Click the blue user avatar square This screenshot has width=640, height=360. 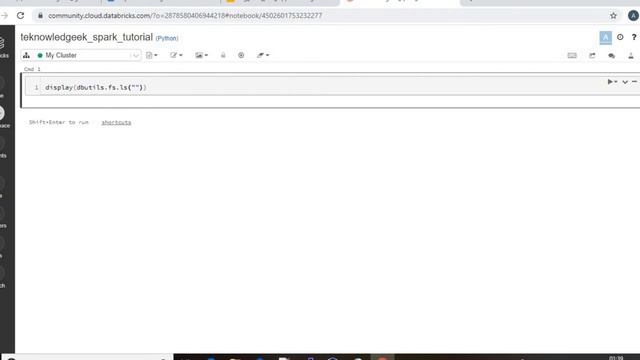tap(606, 38)
